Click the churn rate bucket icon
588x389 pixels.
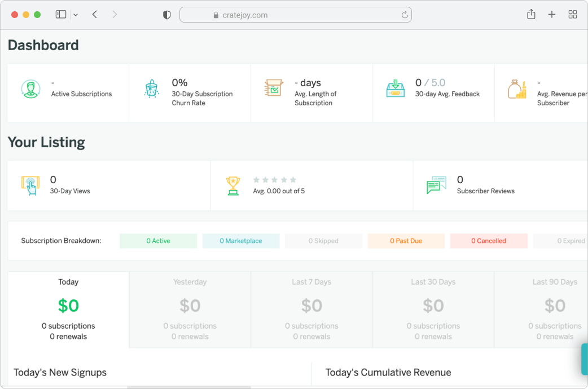tap(151, 89)
